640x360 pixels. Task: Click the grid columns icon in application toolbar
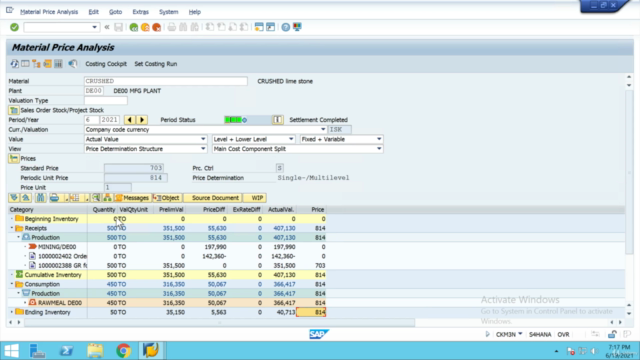(58, 64)
